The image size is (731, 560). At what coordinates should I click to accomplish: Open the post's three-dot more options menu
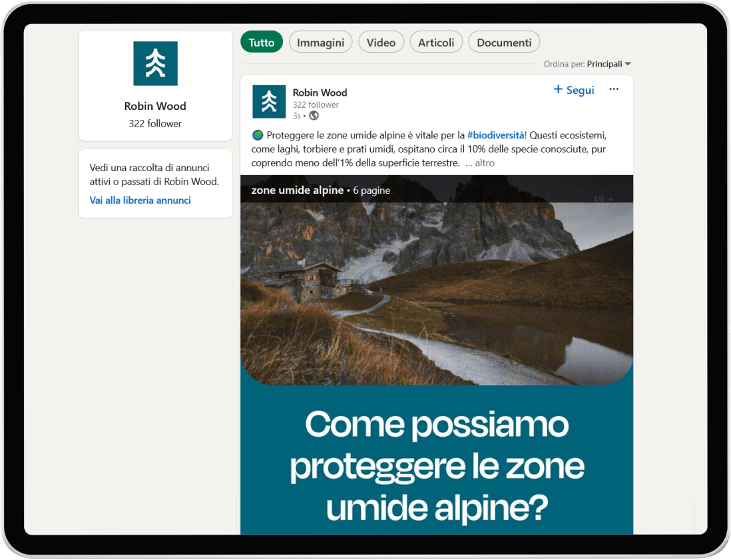pos(614,89)
